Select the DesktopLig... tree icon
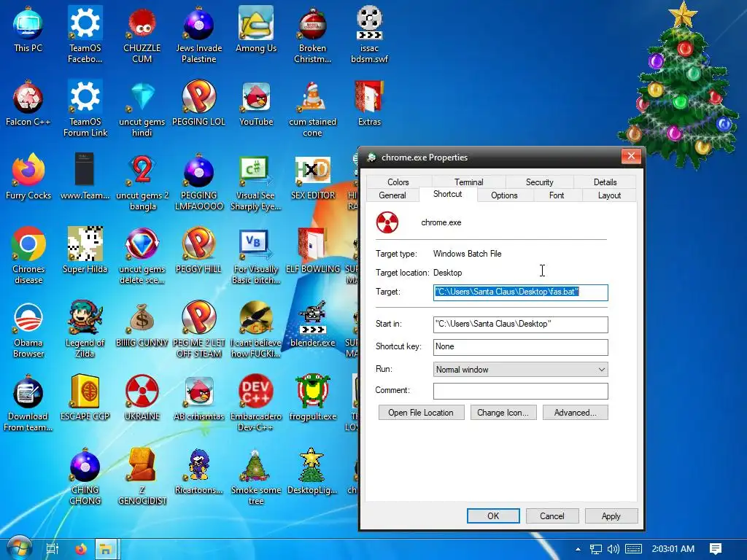Image resolution: width=747 pixels, height=560 pixels. 312,472
